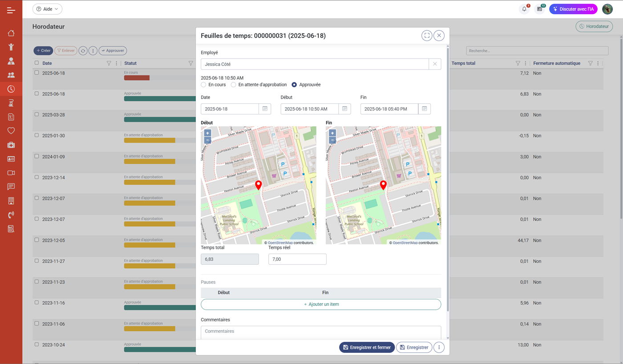This screenshot has width=623, height=364.
Task: Open the Aide dropdown menu
Action: (48, 9)
